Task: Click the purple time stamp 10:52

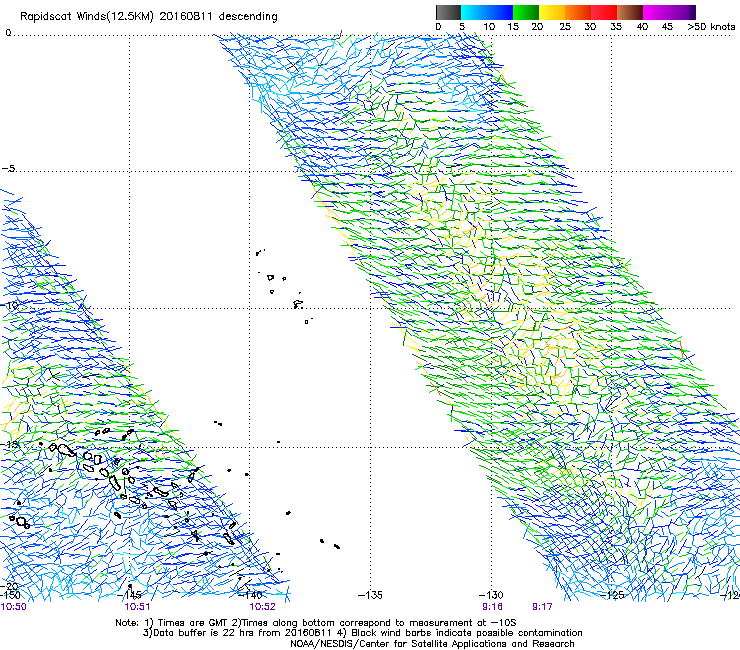Action: [262, 607]
